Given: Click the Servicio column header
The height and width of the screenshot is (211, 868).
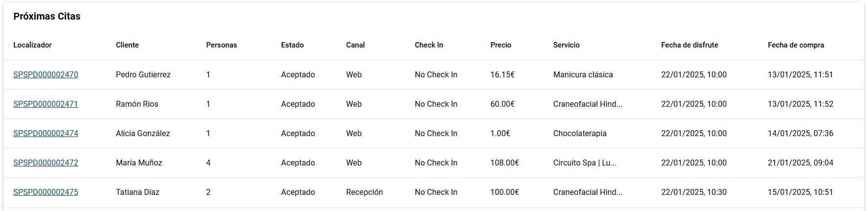Looking at the screenshot, I should (x=567, y=45).
